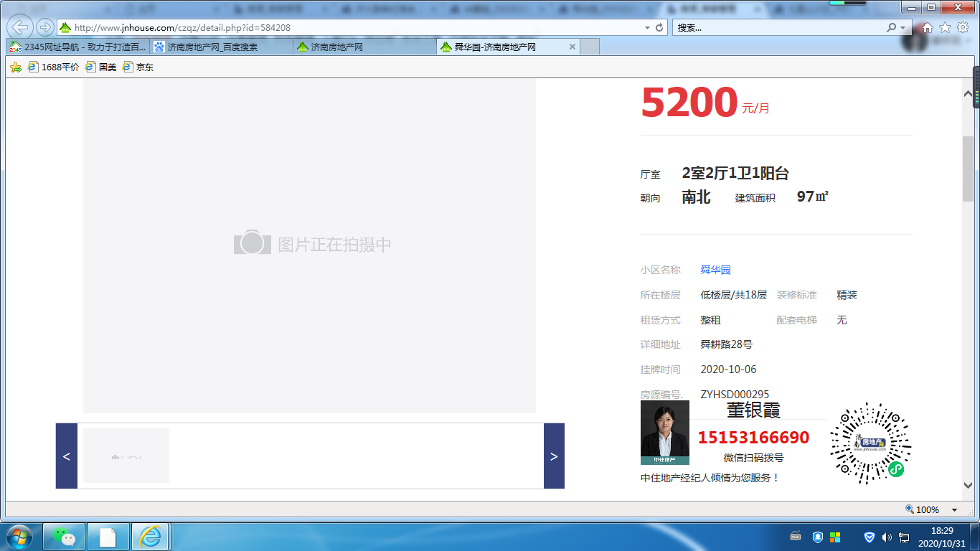
Task: Open the zoom level dropdown arrow
Action: tap(954, 510)
